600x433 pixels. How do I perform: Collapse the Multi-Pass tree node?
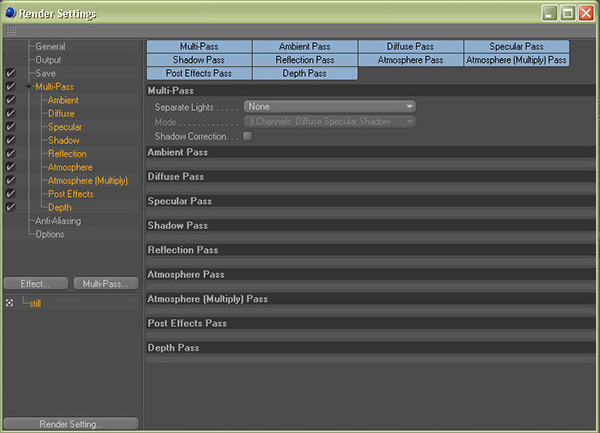(29, 88)
